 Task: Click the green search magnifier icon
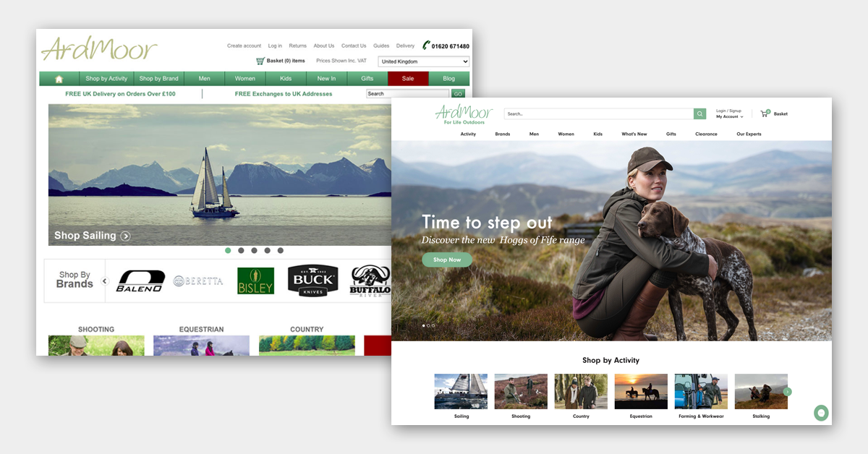tap(699, 113)
